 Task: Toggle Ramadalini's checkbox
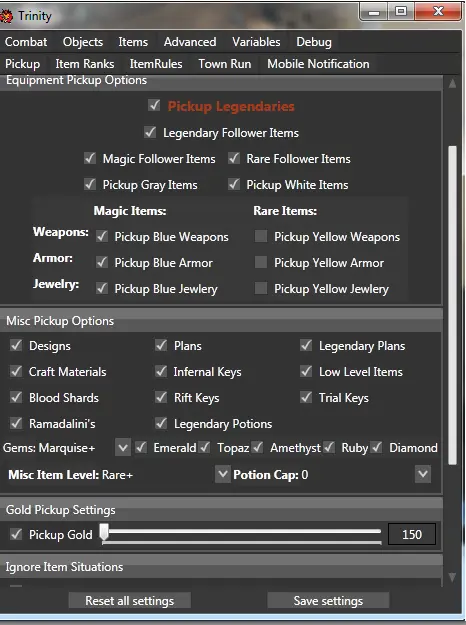point(16,423)
